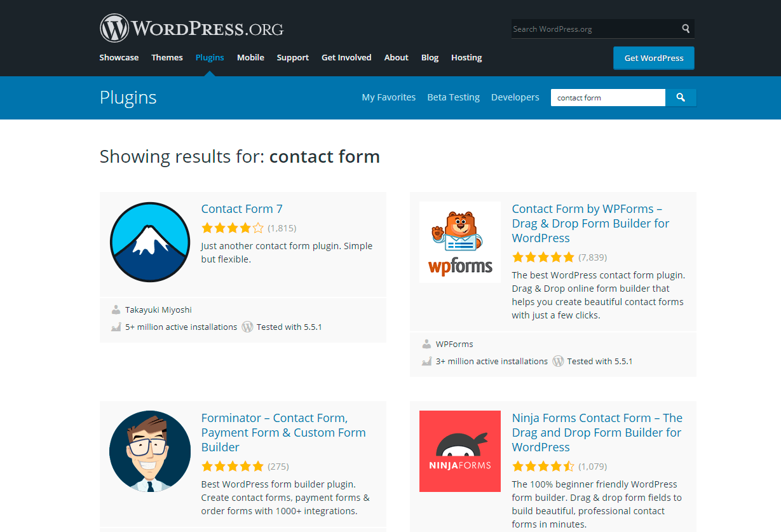Viewport: 781px width, 532px height.
Task: Click the WordPress.org logo
Action: coord(191,28)
